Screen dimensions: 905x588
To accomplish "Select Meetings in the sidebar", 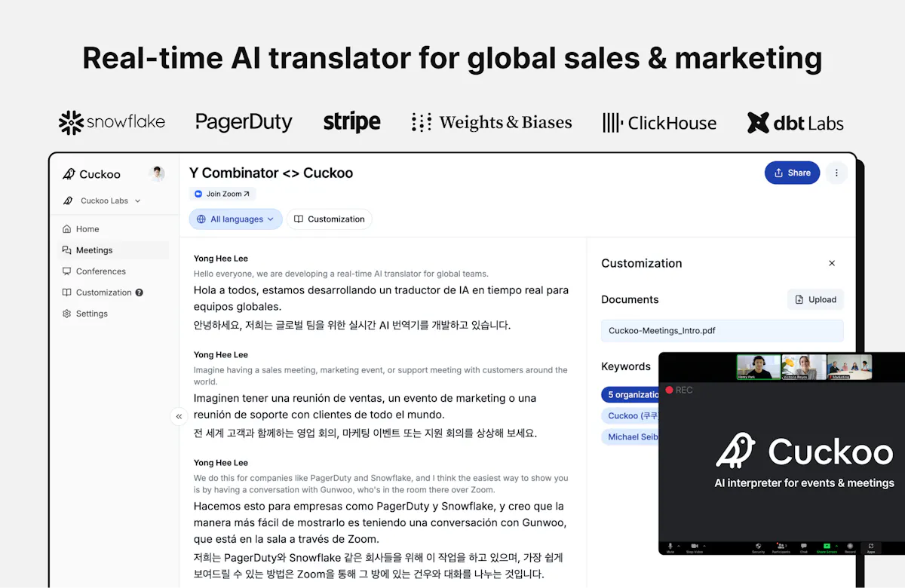I will point(113,250).
